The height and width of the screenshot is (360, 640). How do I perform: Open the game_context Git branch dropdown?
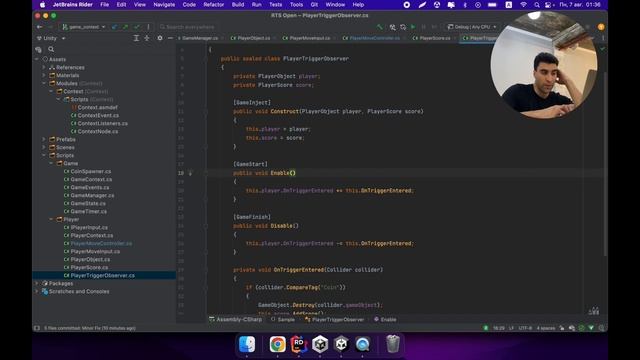click(x=84, y=27)
